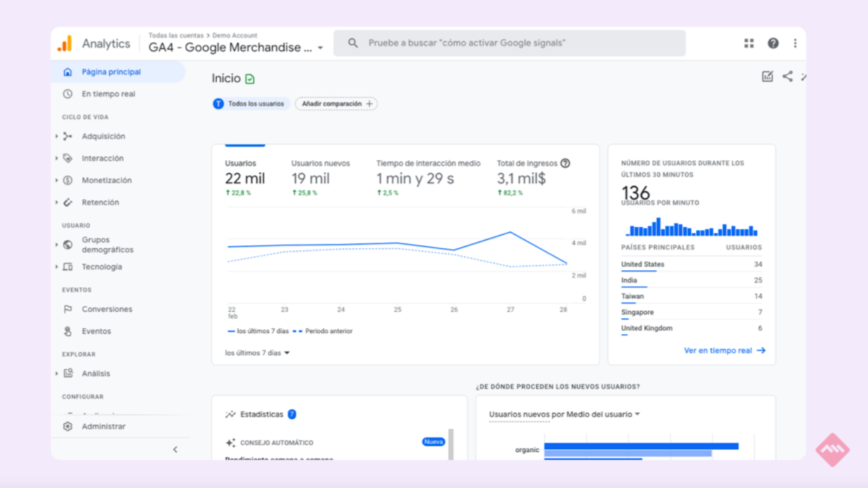Click the Consejo automático sparkle icon
This screenshot has width=868, height=488.
[230, 443]
